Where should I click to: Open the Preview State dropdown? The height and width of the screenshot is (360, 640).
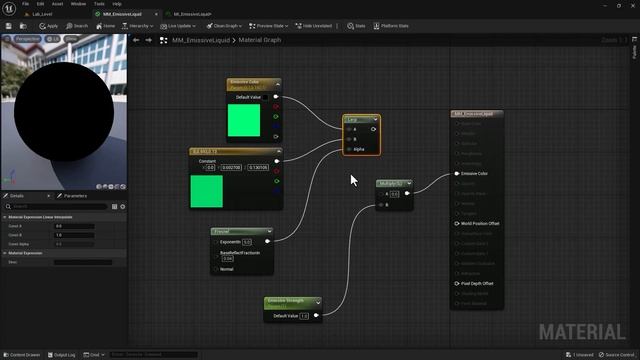[268, 26]
